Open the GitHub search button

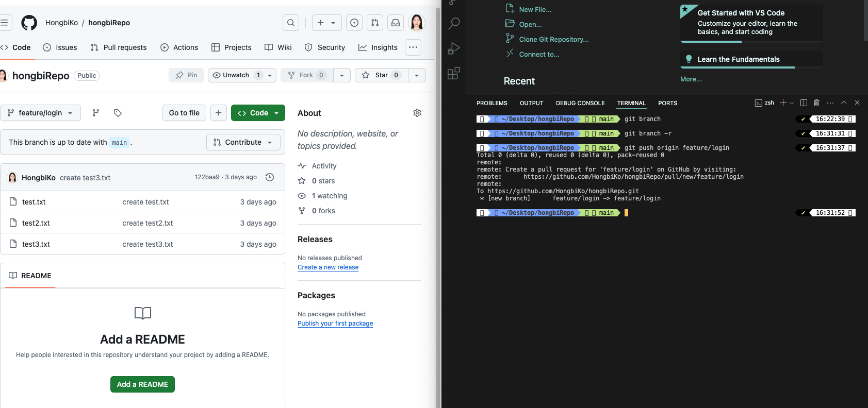coord(291,23)
